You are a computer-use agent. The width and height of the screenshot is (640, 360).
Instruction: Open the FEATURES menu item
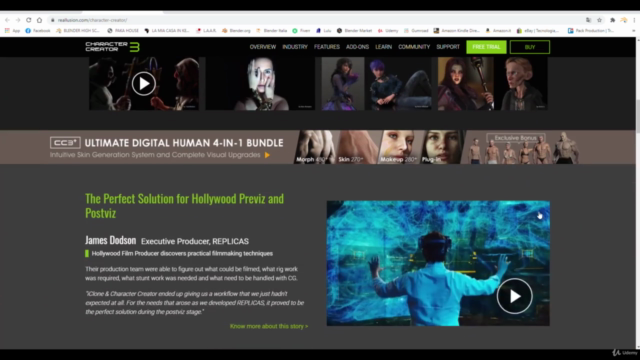point(327,47)
